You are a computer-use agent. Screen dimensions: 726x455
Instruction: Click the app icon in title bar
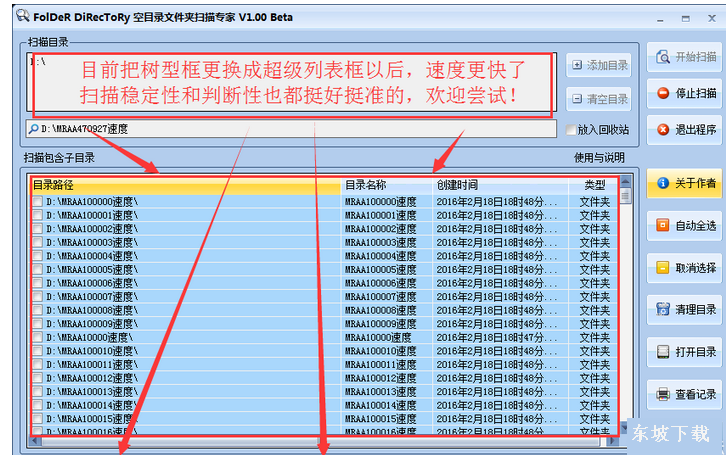pos(23,16)
